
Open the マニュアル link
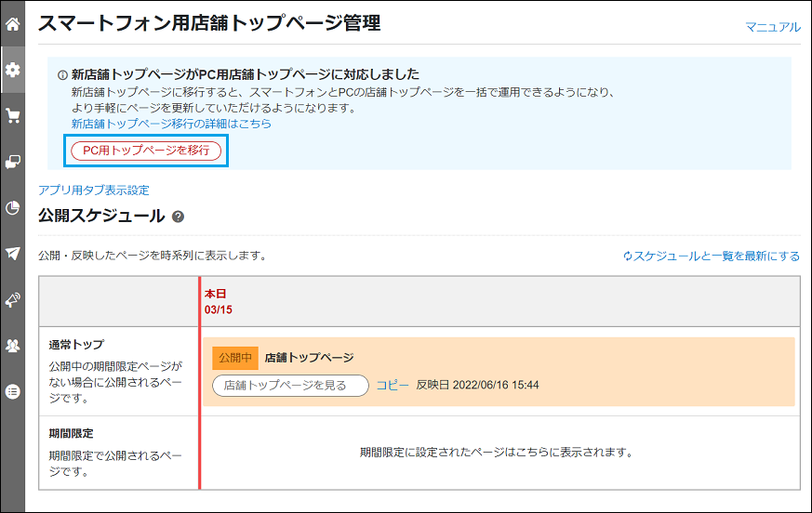[x=773, y=27]
